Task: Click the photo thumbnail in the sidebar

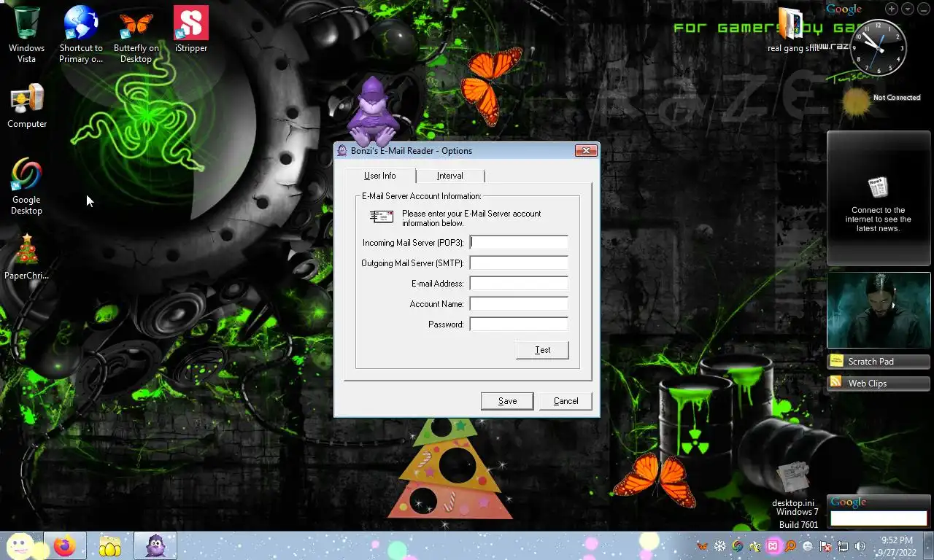Action: [x=879, y=310]
